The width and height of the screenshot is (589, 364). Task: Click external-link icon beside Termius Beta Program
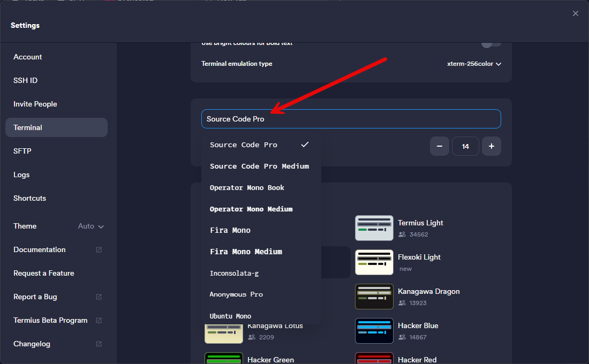coord(99,321)
